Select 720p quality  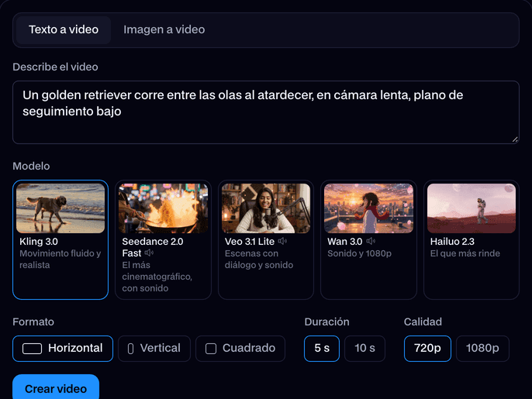[x=427, y=349]
